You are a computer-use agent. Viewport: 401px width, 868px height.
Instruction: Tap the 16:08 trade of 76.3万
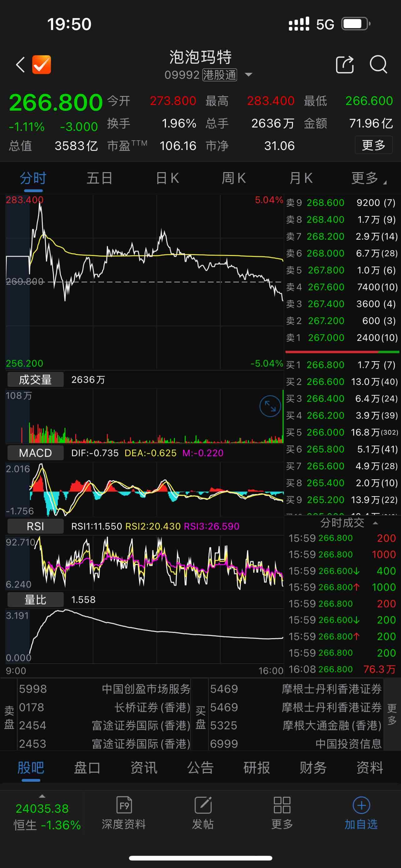[x=342, y=669]
